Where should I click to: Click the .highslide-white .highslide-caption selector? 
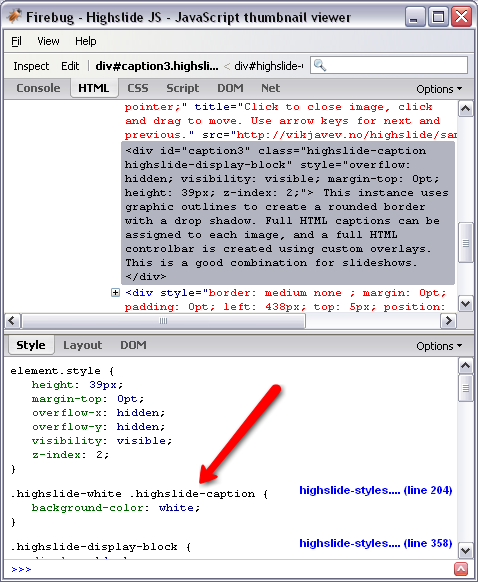(132, 494)
